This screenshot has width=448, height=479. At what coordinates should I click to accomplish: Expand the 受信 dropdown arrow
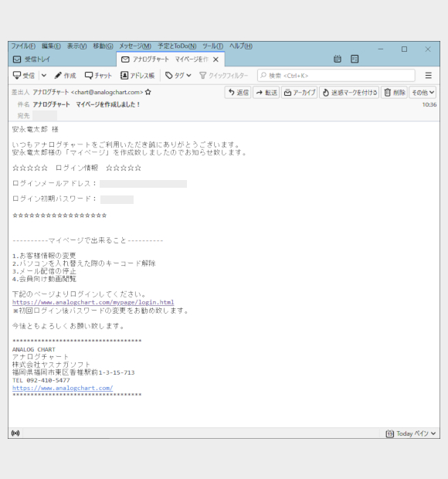[x=44, y=76]
